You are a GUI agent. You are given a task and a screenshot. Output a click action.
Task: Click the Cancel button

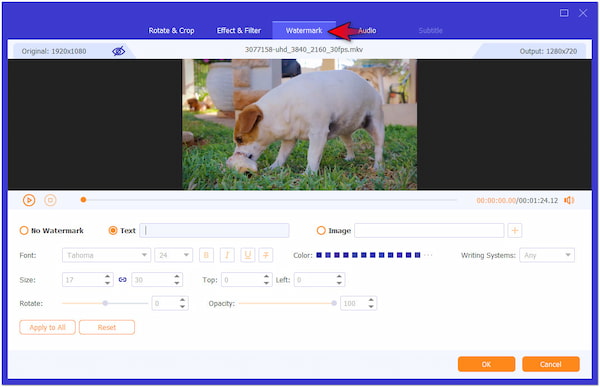(551, 364)
